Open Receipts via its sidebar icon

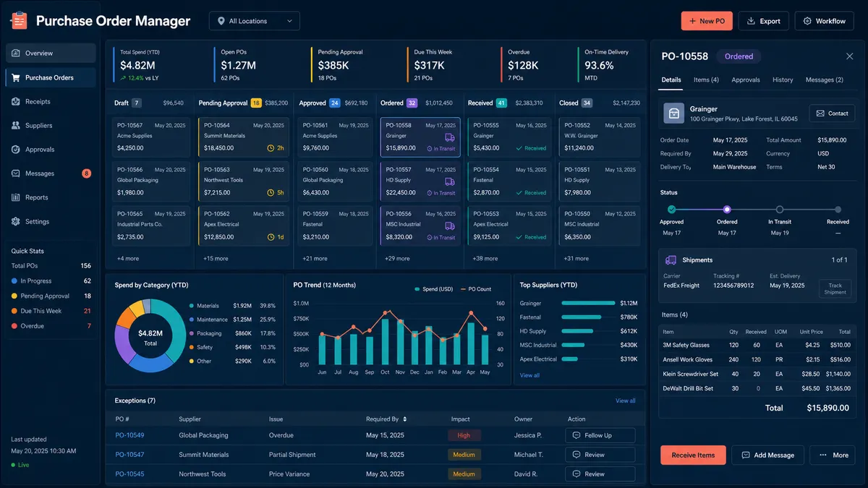click(x=15, y=101)
